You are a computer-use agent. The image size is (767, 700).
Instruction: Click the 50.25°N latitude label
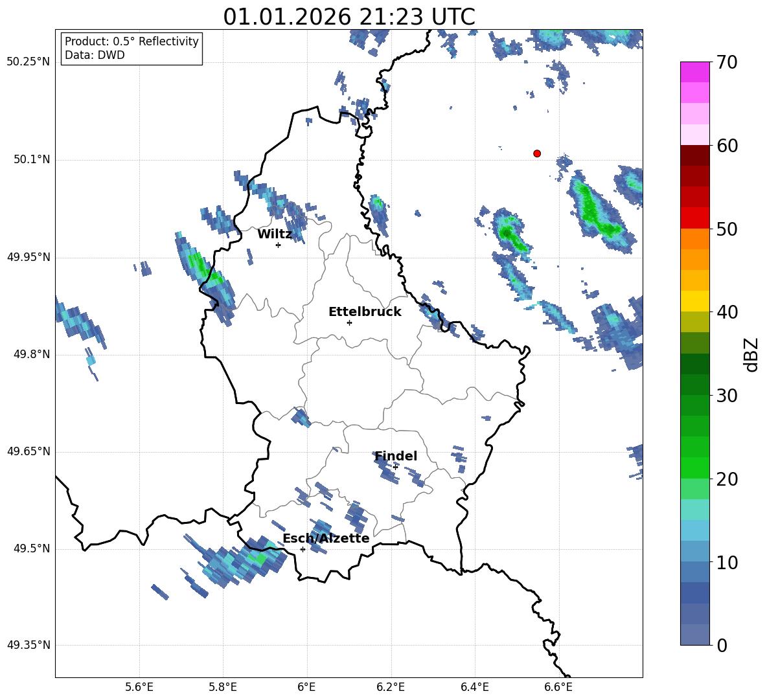coord(29,62)
